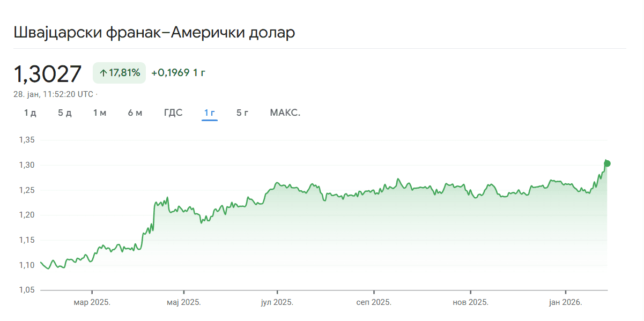644x321 pixels.
Task: Click the мар 2025. axis label
Action: tap(92, 302)
